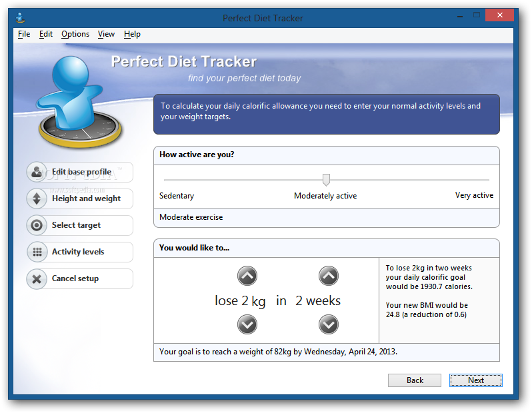This screenshot has width=532, height=413.
Task: Click the 'Very active' slider label
Action: coord(474,195)
